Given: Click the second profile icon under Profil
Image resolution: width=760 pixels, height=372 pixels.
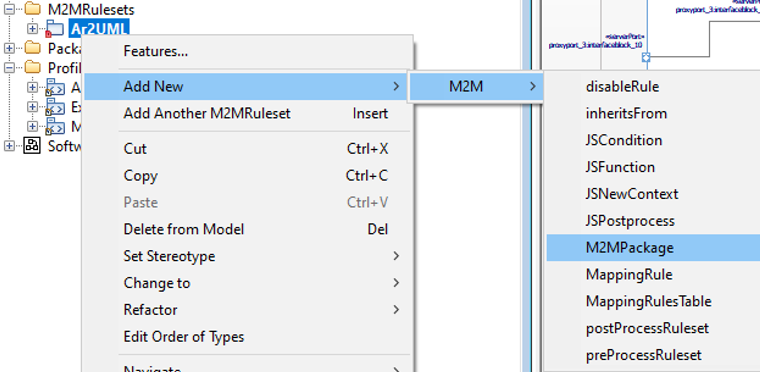Looking at the screenshot, I should click(x=55, y=107).
